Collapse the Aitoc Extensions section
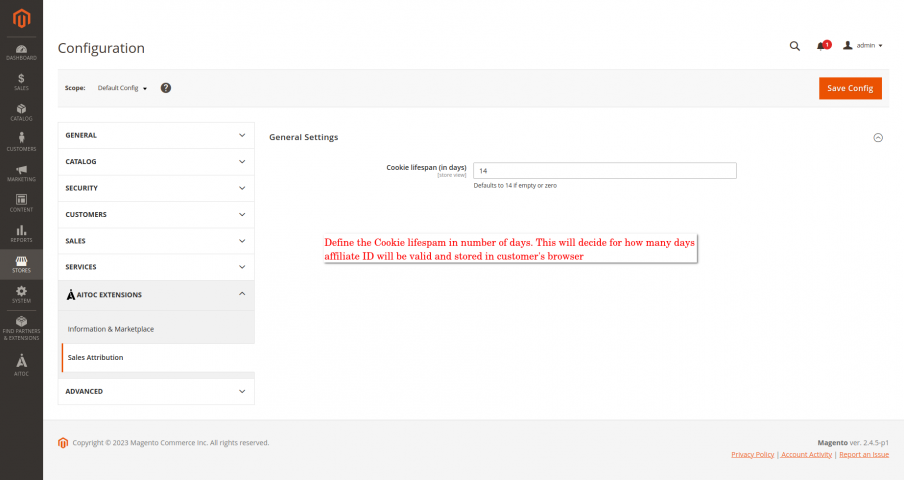 156,295
